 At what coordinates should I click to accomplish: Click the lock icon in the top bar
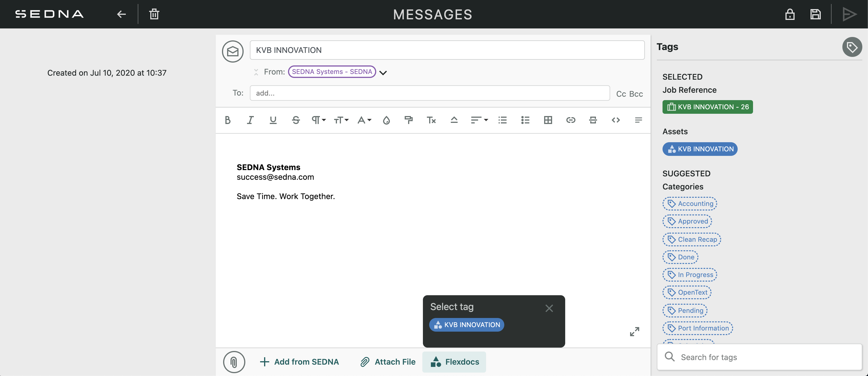[x=790, y=14]
